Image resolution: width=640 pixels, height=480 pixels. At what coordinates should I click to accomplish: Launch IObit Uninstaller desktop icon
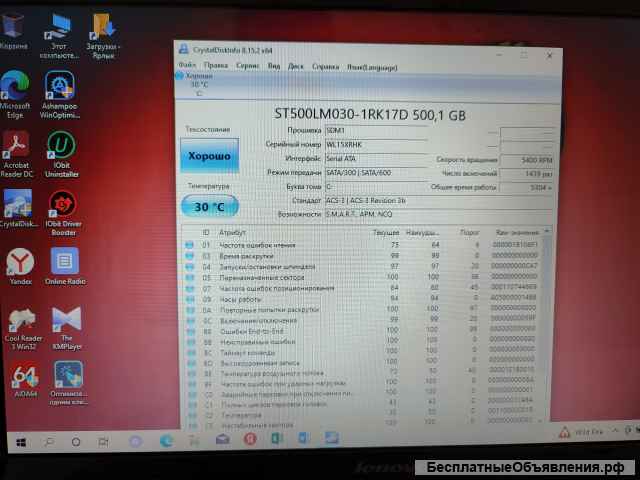(61, 154)
